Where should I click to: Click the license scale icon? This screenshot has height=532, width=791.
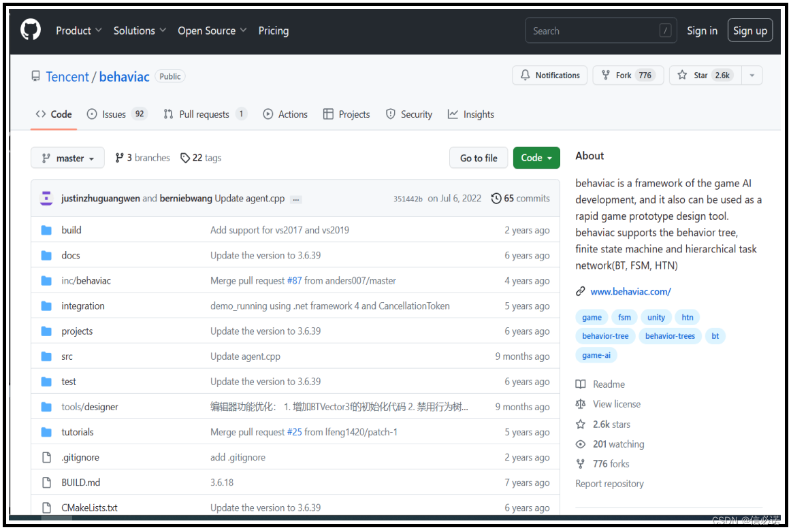click(581, 404)
